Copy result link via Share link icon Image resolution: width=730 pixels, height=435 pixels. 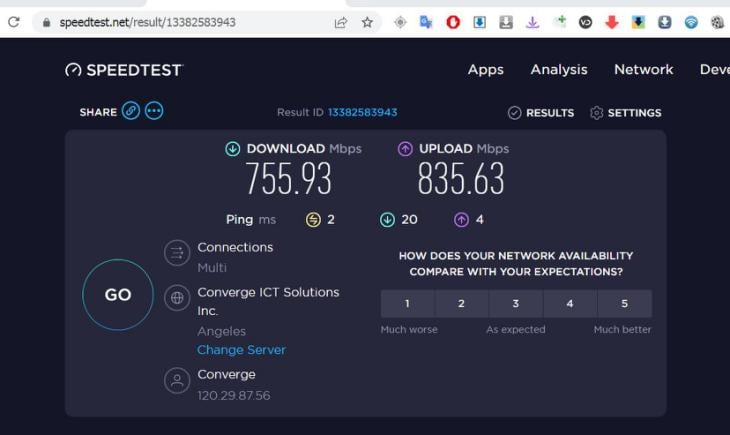pos(131,111)
